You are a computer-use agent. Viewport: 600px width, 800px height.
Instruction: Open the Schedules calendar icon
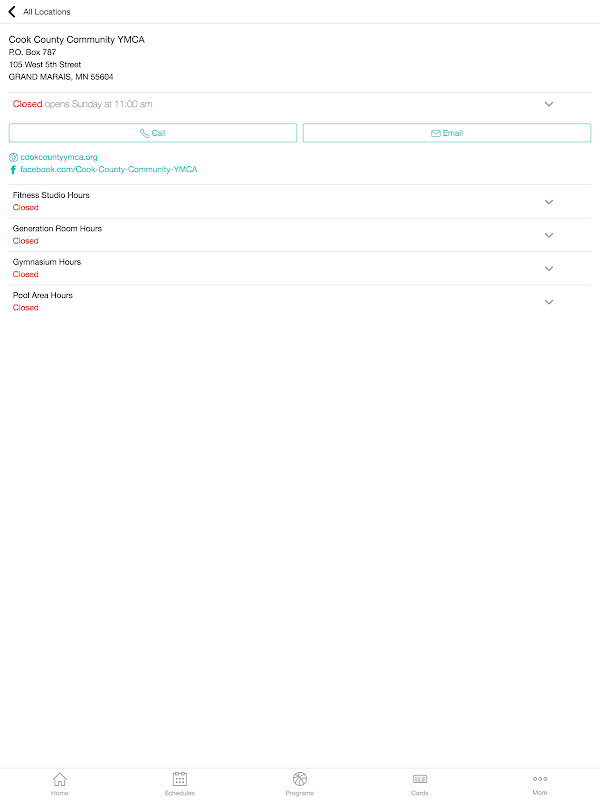point(180,779)
